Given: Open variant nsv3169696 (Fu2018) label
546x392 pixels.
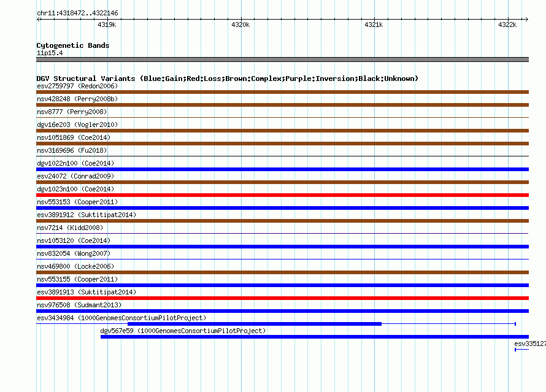Looking at the screenshot, I should 72,150.
